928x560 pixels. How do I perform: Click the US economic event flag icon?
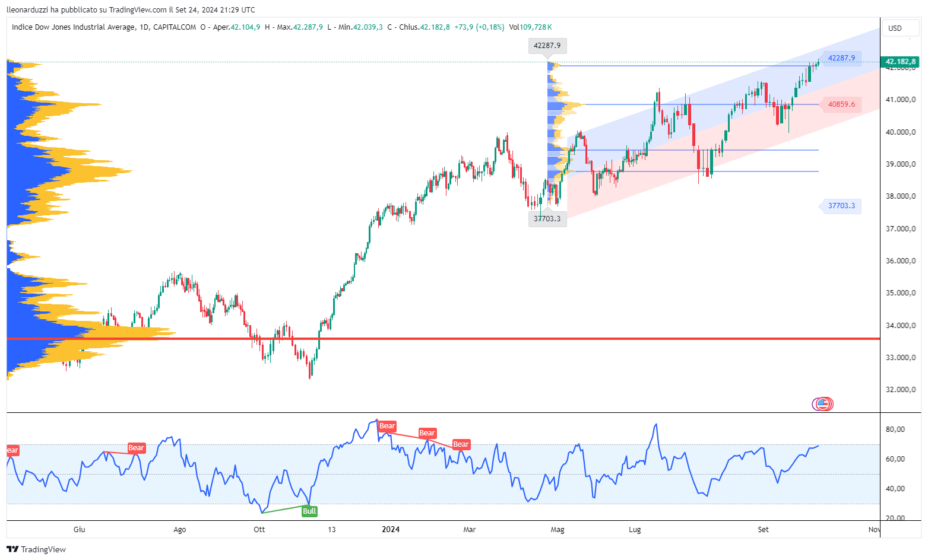click(823, 404)
